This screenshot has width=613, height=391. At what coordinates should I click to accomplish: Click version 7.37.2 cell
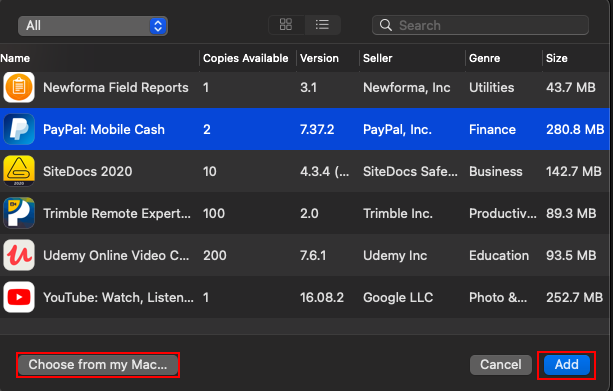(317, 129)
